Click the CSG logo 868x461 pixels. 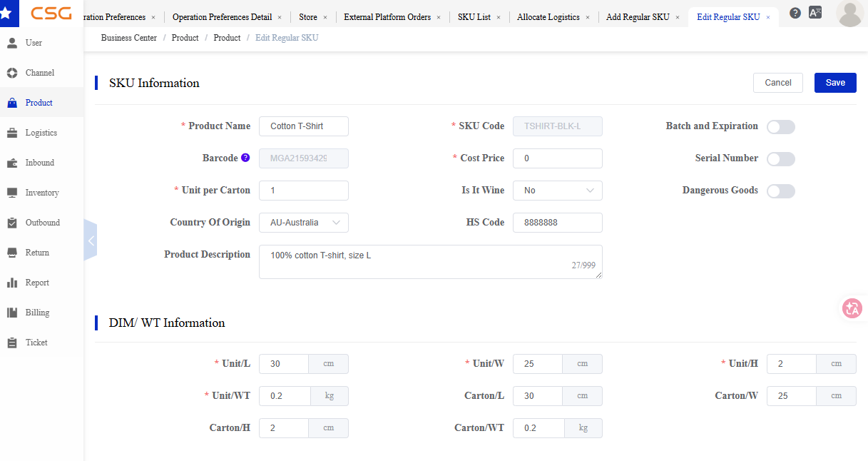51,13
